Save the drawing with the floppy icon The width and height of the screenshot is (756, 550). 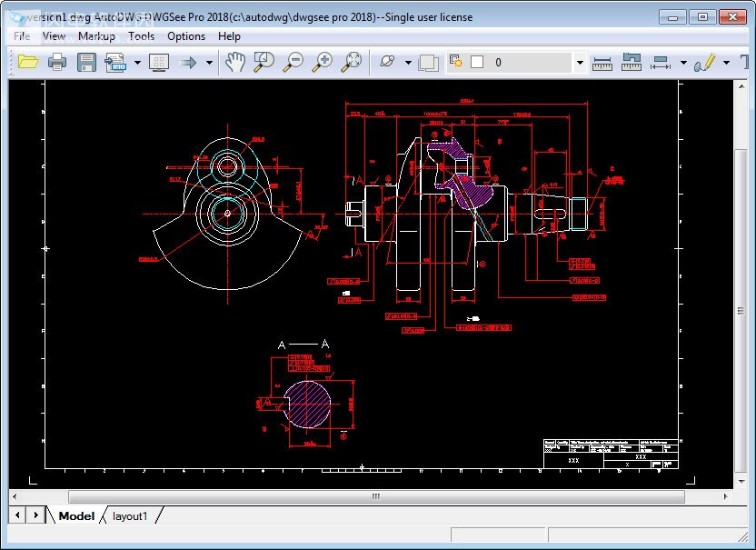(x=86, y=62)
